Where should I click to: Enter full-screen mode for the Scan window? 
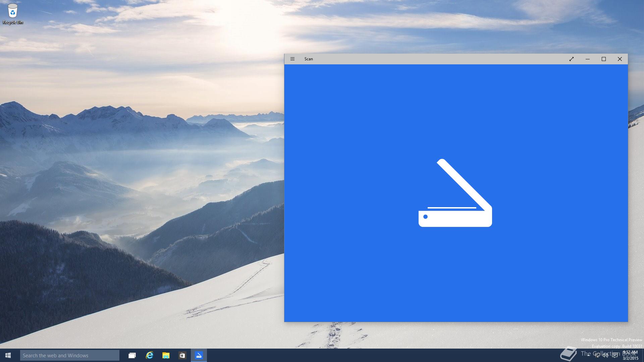(x=572, y=59)
